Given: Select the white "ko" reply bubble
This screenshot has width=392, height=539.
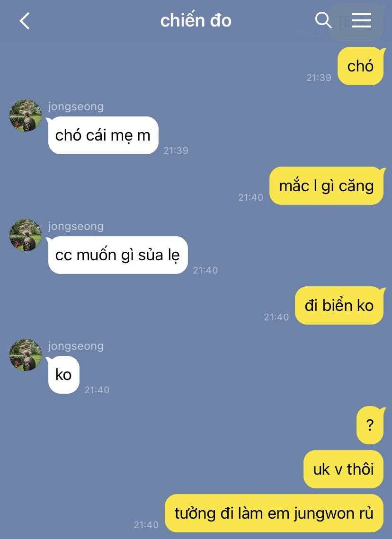Looking at the screenshot, I should click(x=63, y=375).
